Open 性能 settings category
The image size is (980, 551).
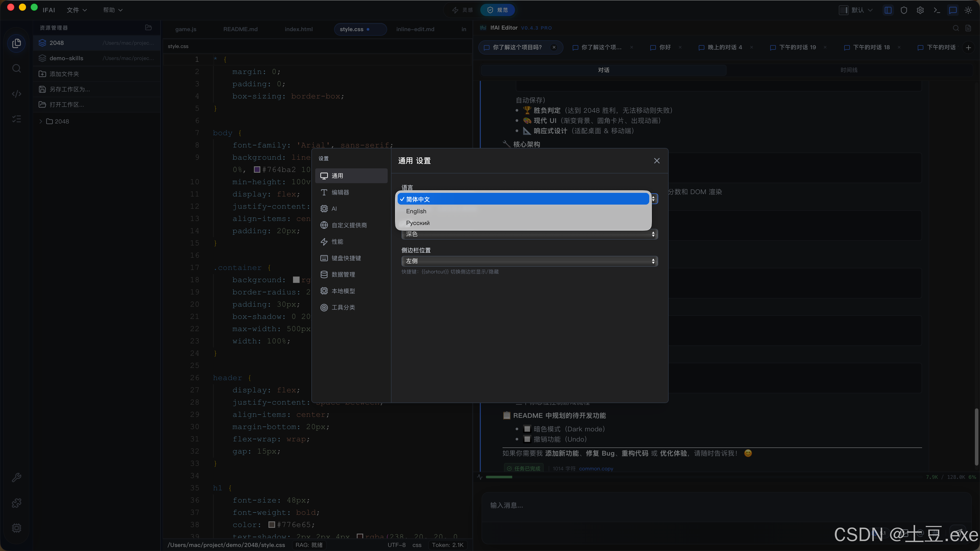coord(351,242)
